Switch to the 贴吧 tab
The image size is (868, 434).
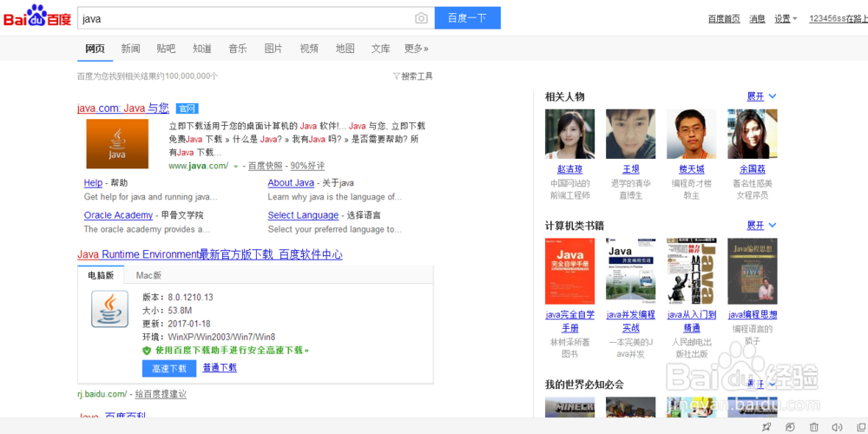pyautogui.click(x=166, y=49)
